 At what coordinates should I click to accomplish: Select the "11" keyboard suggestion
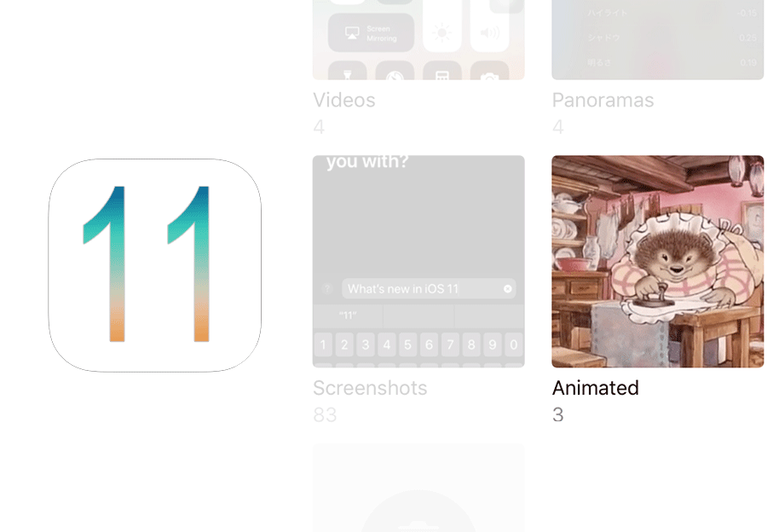pos(348,315)
